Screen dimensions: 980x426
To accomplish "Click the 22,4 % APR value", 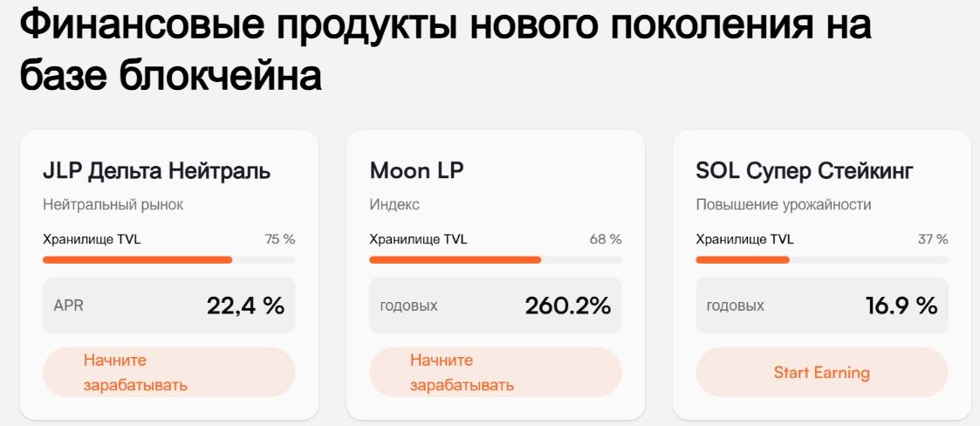I will click(245, 306).
